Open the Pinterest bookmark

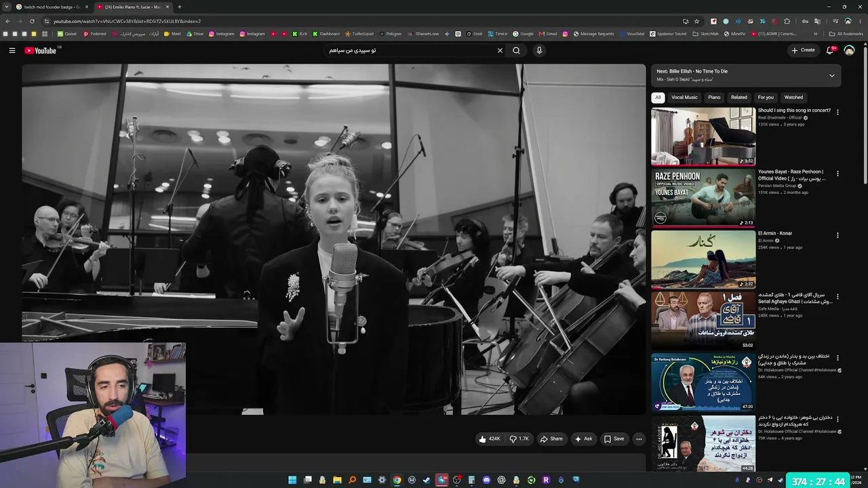[95, 34]
